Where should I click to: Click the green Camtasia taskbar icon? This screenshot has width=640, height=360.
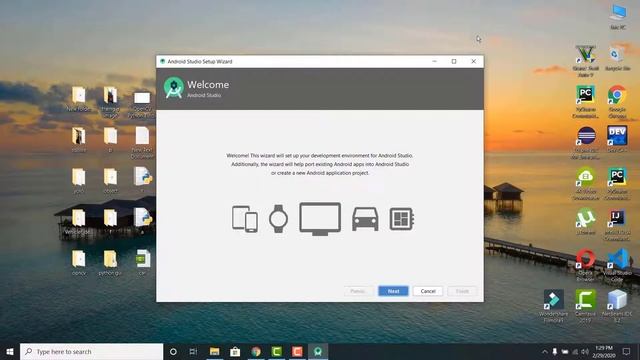point(277,351)
